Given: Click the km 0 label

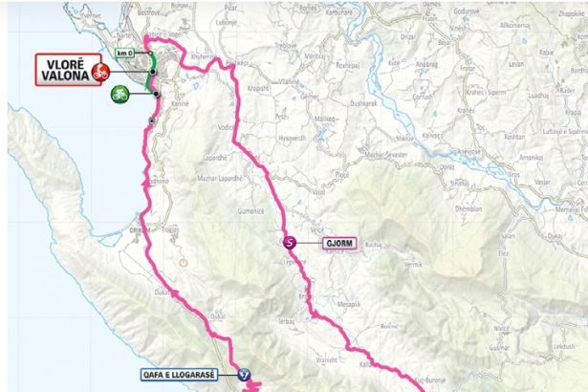Looking at the screenshot, I should coord(125,54).
